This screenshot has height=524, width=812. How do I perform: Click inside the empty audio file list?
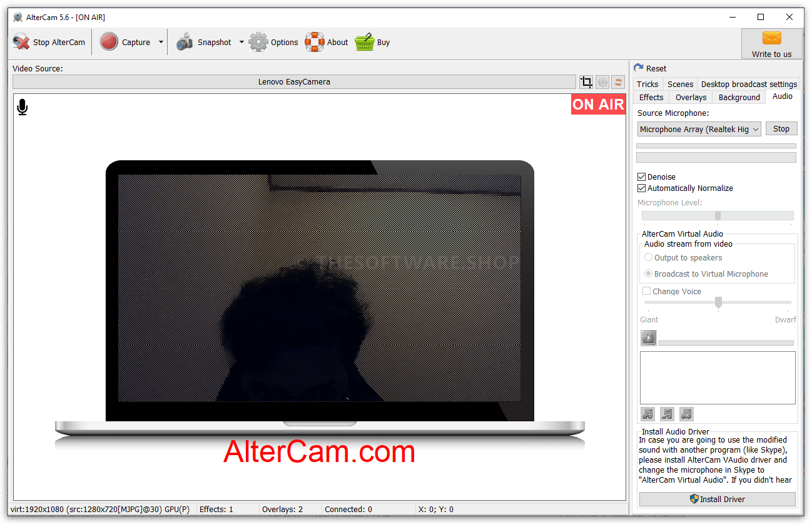718,378
